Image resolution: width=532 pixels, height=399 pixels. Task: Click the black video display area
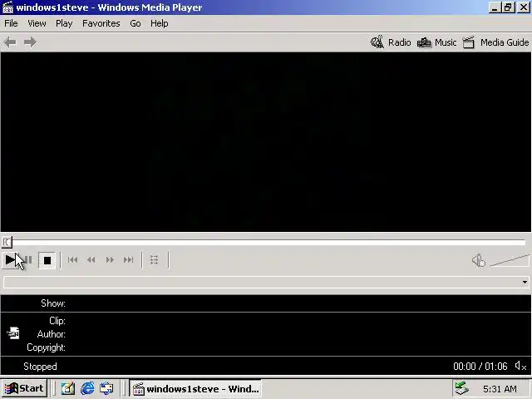(x=266, y=142)
